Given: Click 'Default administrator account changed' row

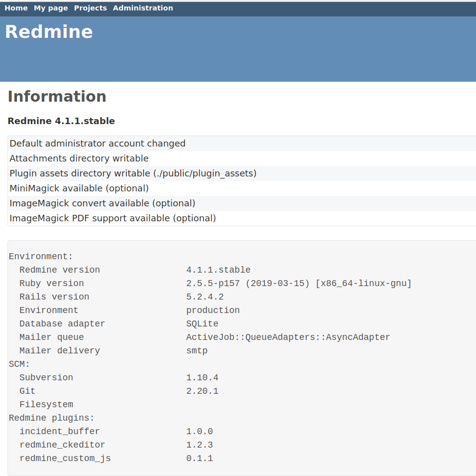Looking at the screenshot, I should click(242, 144).
